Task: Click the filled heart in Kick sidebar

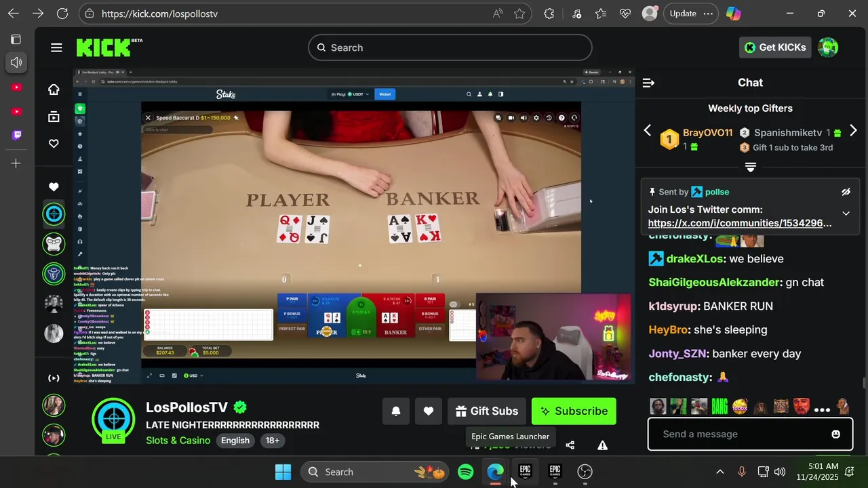Action: click(x=54, y=187)
